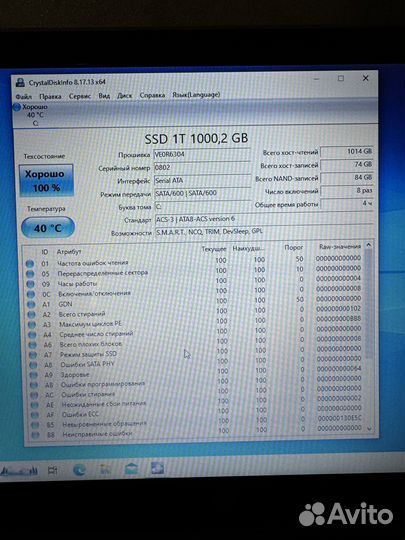This screenshot has height=540, width=405.
Task: Click status icon of Ошибки SATA PHY row
Action: coord(33,365)
